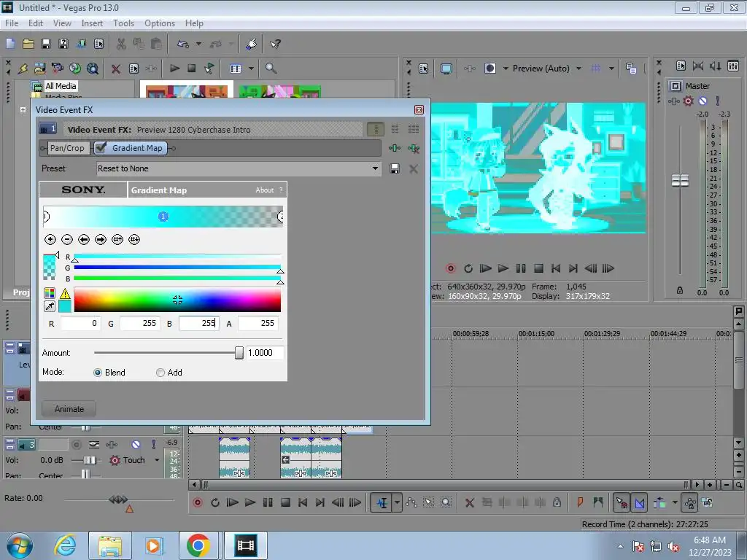Click the Split Screen View icon in preview
This screenshot has width=747, height=560.
coord(490,69)
